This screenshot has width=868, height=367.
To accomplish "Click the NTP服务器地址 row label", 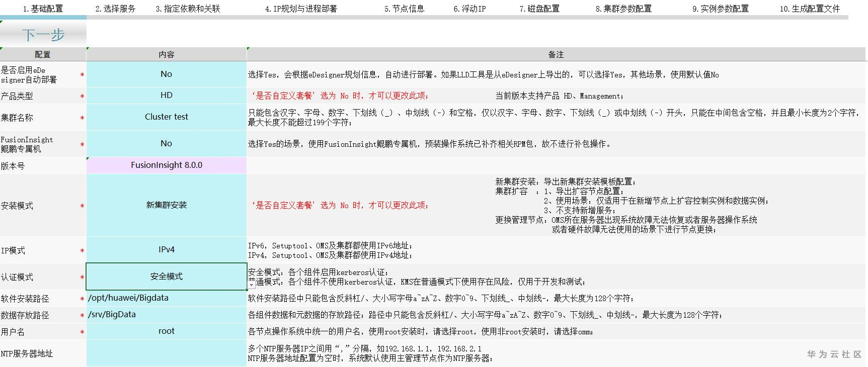I will (x=27, y=353).
